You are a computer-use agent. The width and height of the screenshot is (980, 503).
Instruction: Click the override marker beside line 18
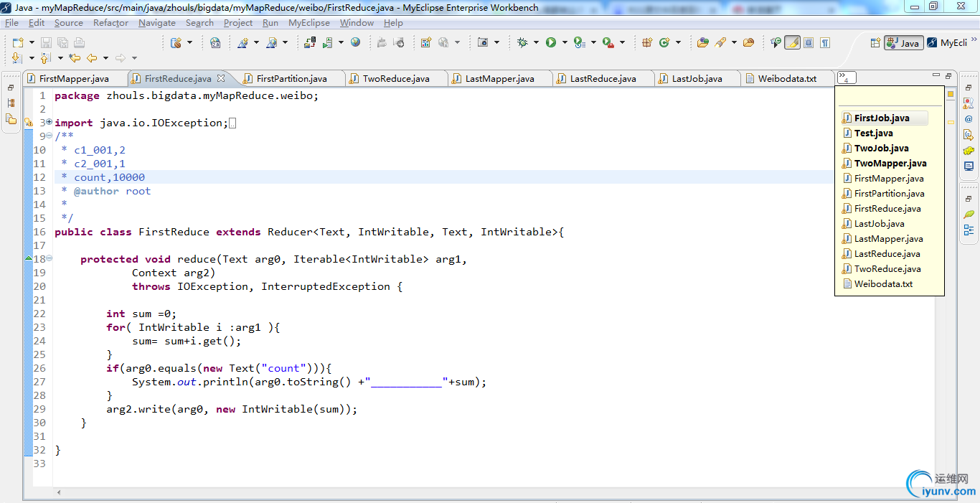(x=29, y=257)
